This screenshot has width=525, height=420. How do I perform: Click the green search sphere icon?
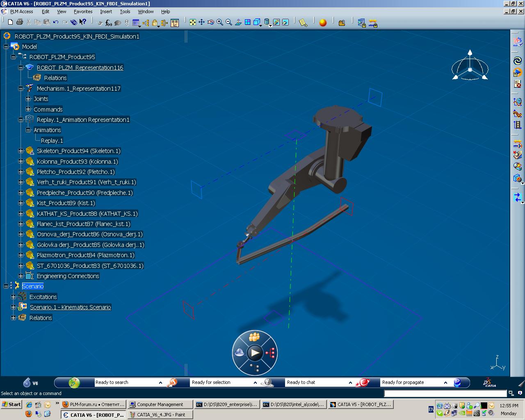74,383
